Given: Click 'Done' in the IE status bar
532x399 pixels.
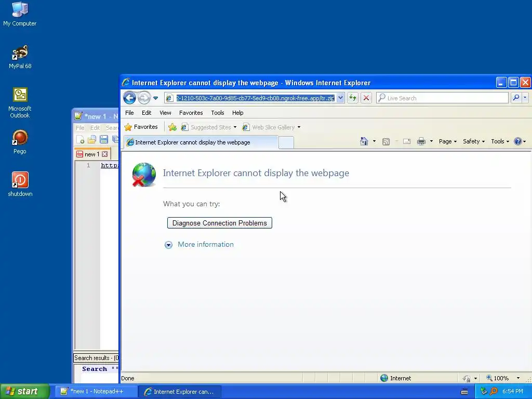Looking at the screenshot, I should pos(128,378).
